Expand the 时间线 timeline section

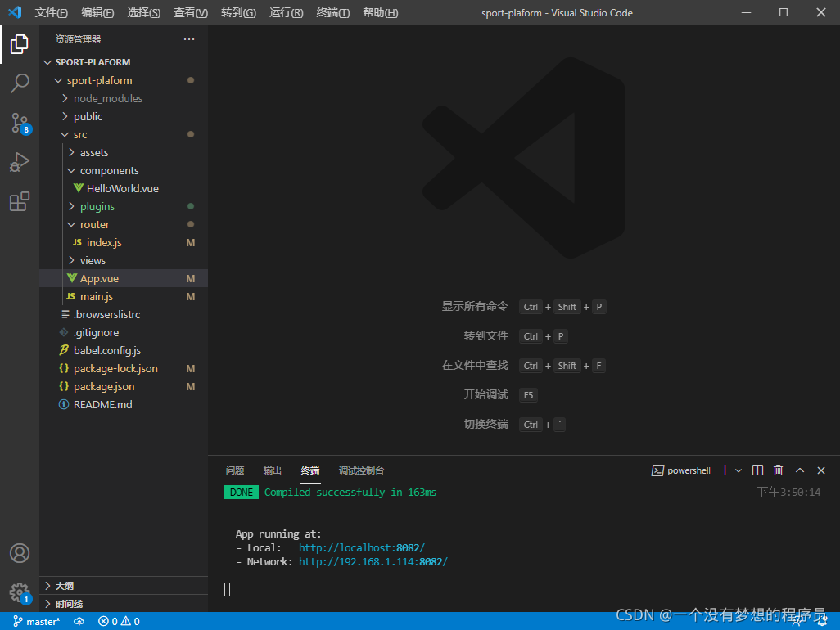pos(123,604)
